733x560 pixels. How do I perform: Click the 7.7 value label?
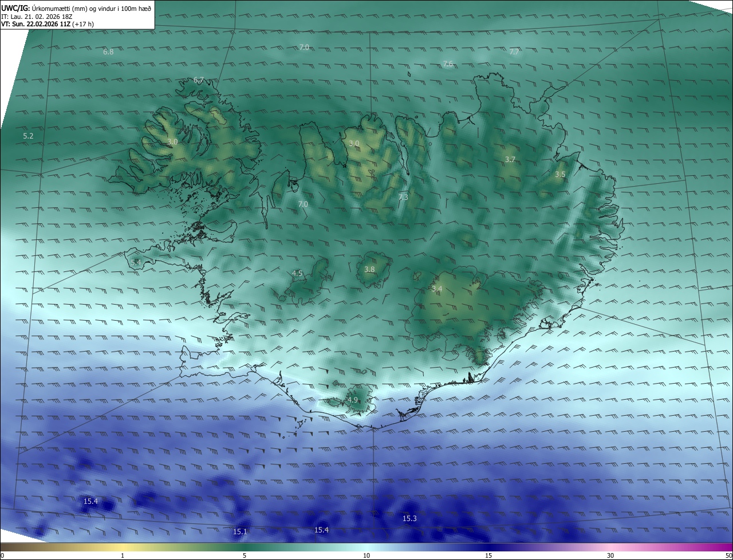pos(514,52)
